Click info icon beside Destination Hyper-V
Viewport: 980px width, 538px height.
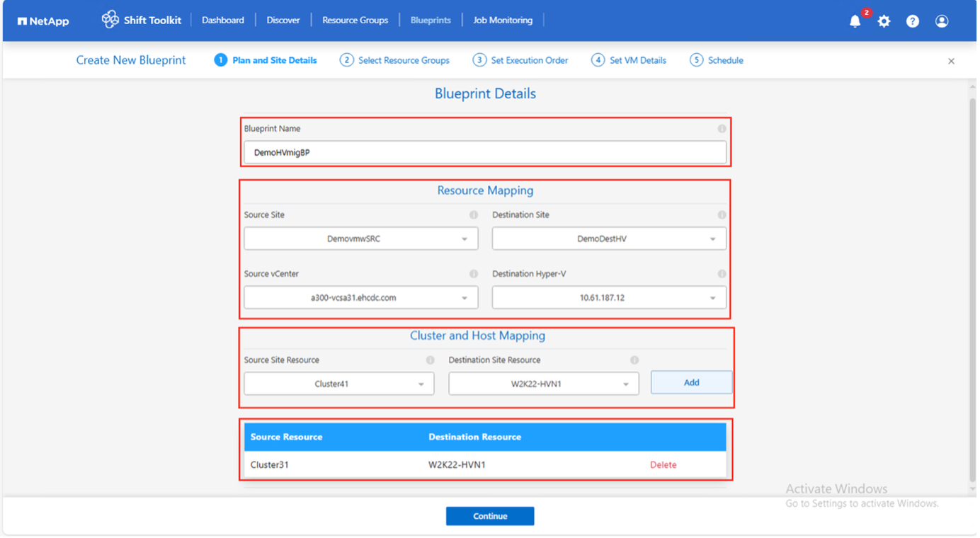tap(722, 274)
